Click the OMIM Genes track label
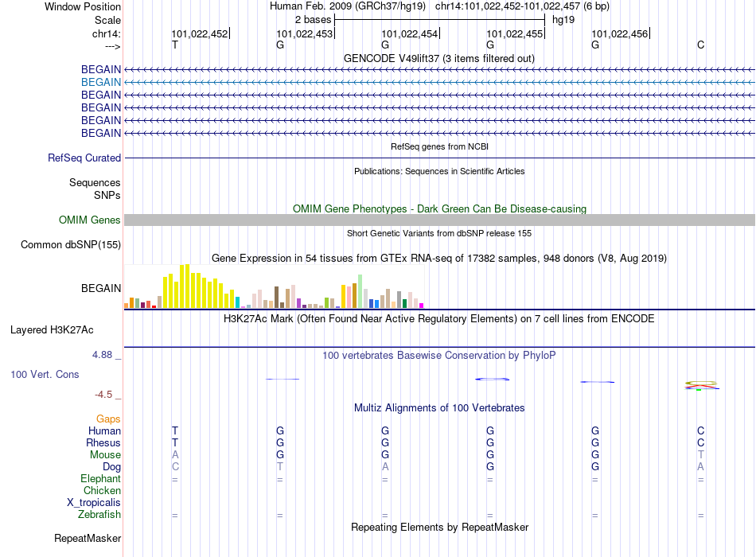The width and height of the screenshot is (756, 557). [x=90, y=220]
